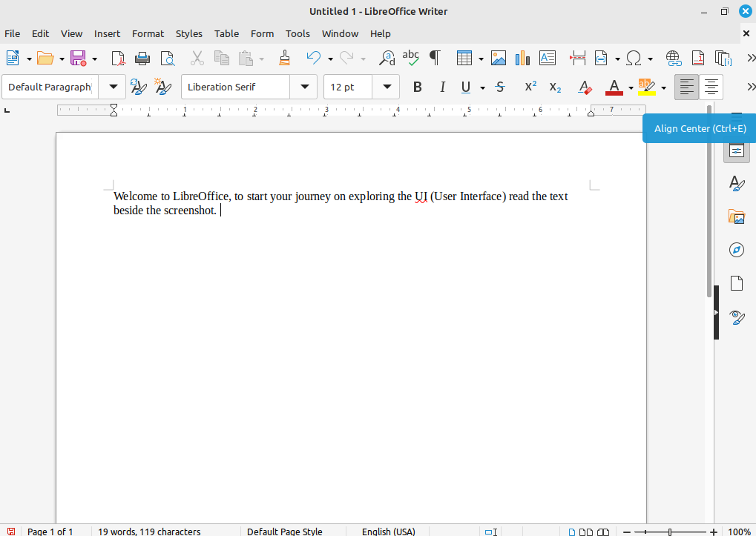Toggle Align Left button
Image resolution: width=756 pixels, height=536 pixels.
(x=686, y=87)
